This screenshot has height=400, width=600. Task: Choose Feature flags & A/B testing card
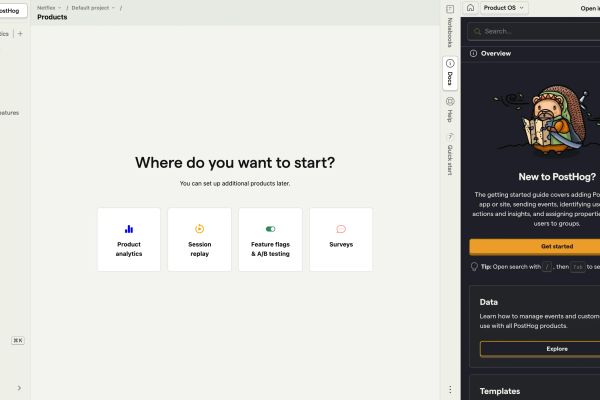[270, 240]
